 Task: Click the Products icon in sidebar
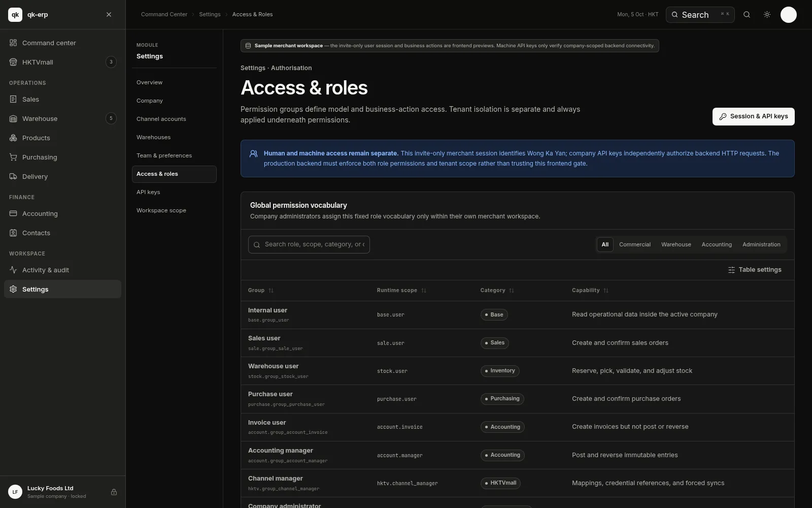point(13,138)
